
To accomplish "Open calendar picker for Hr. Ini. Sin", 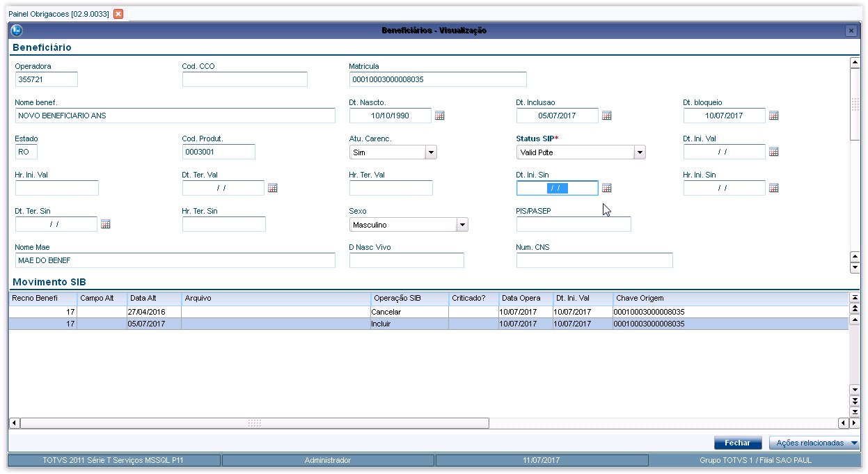I will point(773,188).
